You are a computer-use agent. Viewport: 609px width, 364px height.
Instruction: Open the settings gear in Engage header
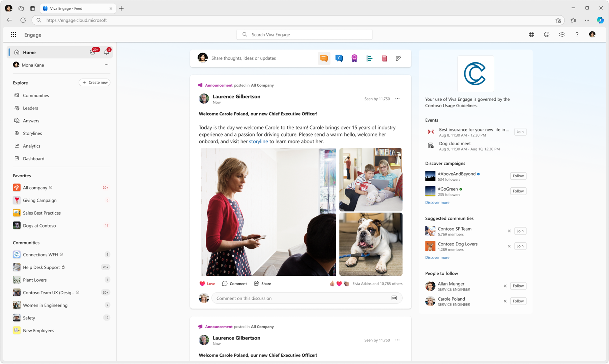(x=562, y=34)
